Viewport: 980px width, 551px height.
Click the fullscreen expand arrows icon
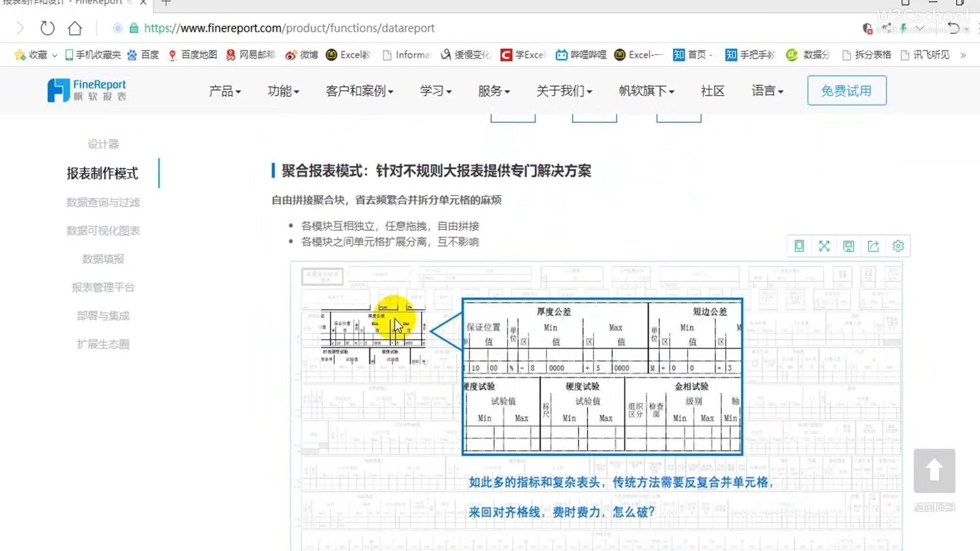point(824,246)
